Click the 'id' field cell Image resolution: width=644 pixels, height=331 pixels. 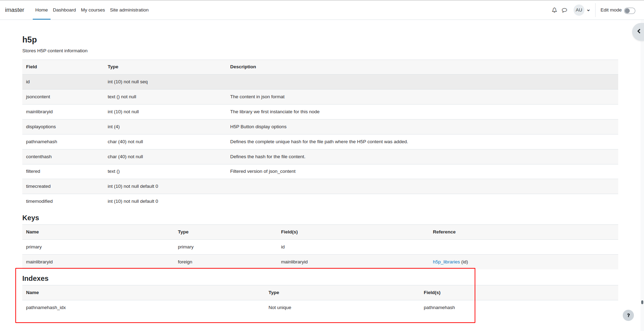pos(28,82)
